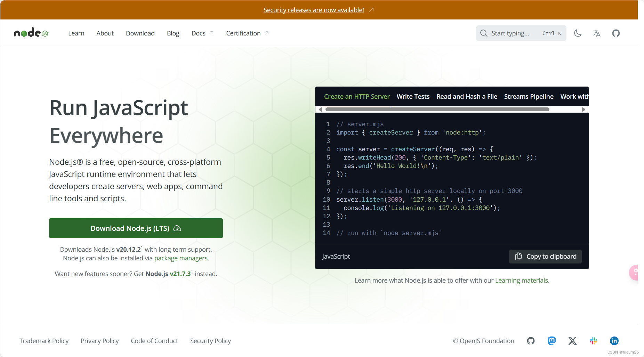Open the Blog navigation item
The height and width of the screenshot is (357, 644).
click(x=173, y=33)
